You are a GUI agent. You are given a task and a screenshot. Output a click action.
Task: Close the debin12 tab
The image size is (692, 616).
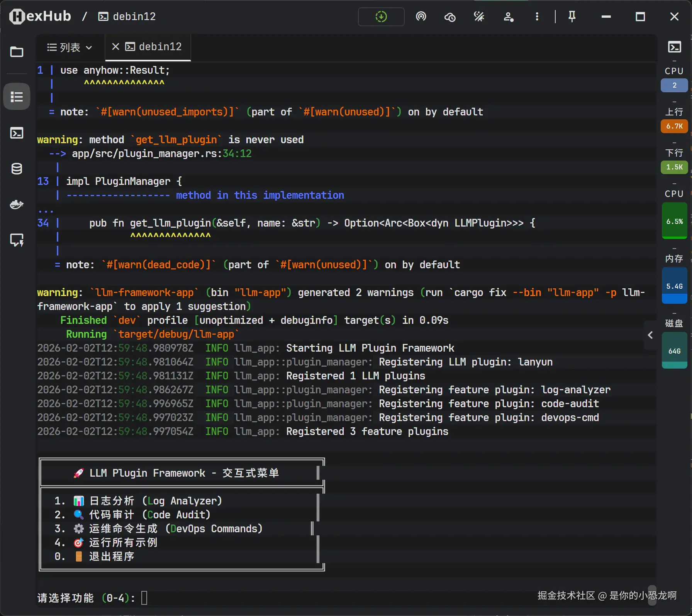point(115,47)
